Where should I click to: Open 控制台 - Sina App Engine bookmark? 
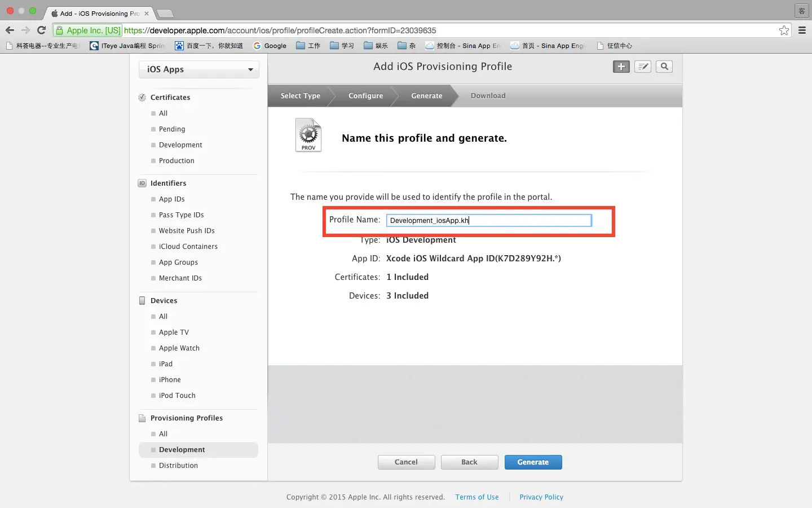point(463,46)
